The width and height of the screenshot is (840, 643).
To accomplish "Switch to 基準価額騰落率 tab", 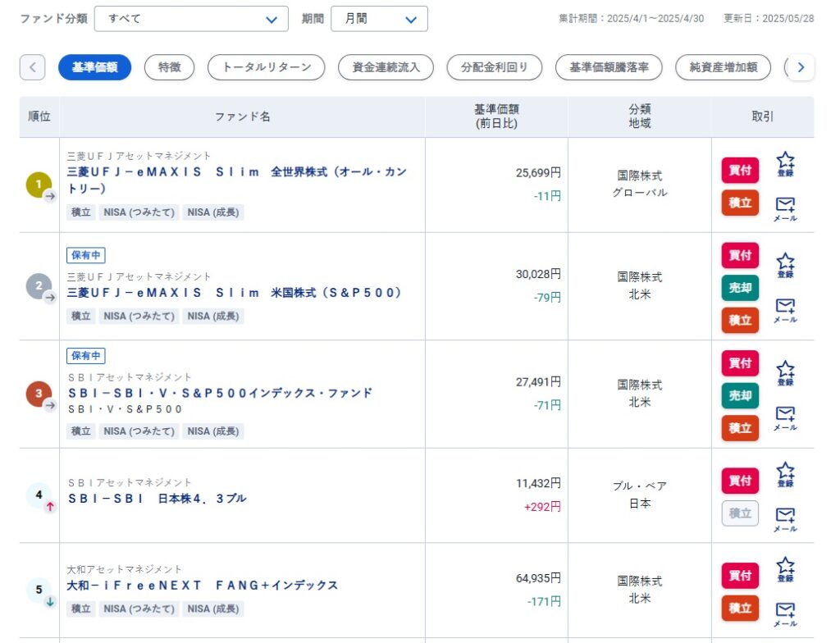I will tap(609, 67).
